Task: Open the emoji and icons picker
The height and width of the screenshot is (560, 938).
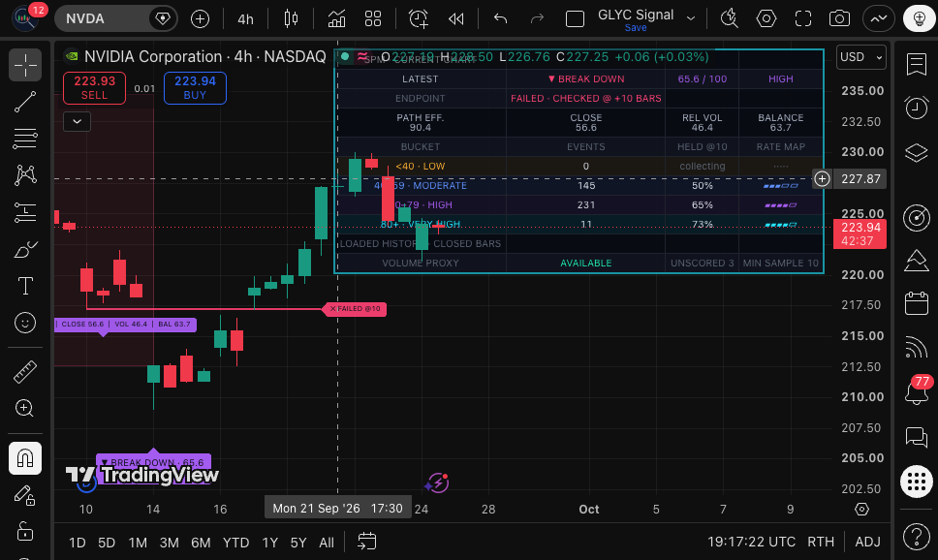Action: point(25,323)
